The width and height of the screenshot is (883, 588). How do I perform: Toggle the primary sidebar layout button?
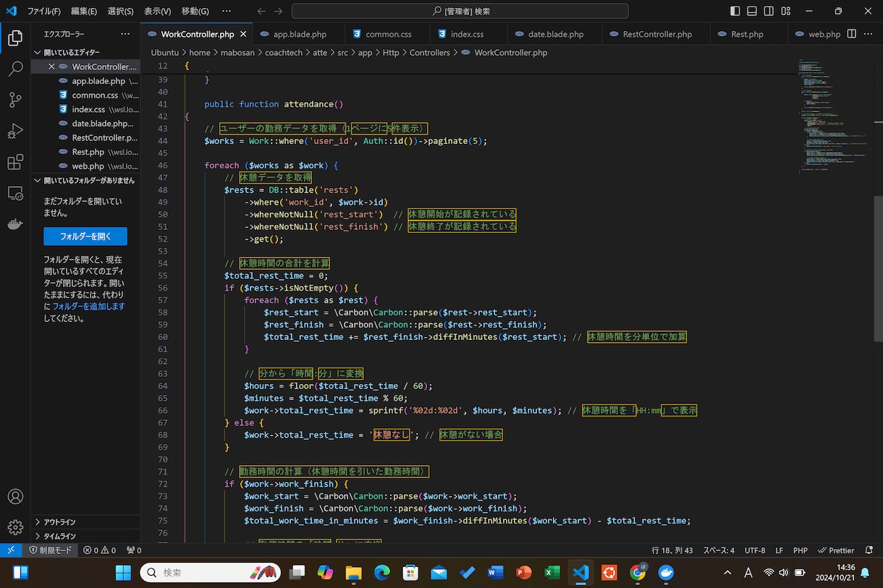(x=735, y=11)
